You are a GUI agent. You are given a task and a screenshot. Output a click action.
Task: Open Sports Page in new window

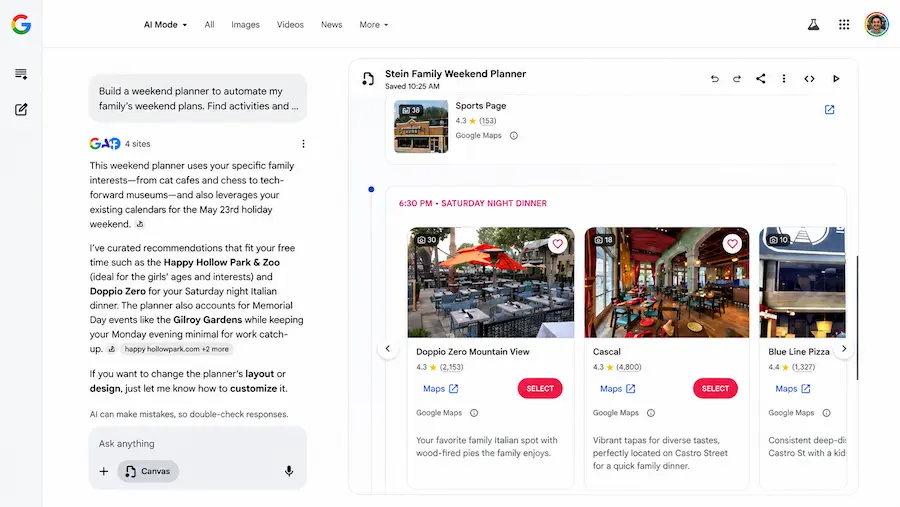(x=829, y=110)
